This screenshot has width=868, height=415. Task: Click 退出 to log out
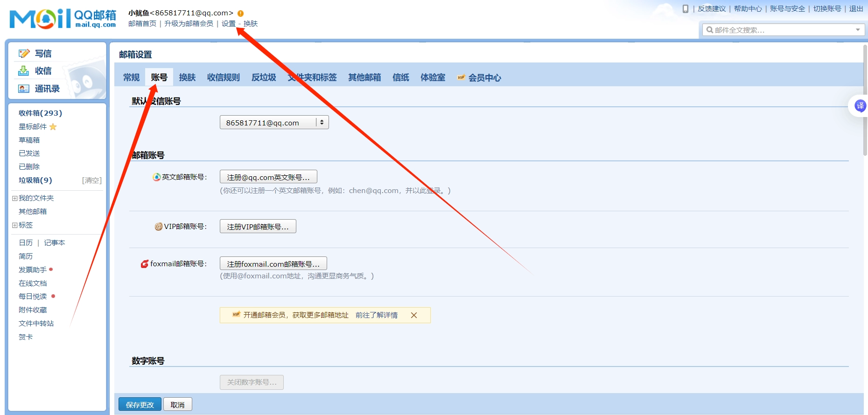click(856, 9)
